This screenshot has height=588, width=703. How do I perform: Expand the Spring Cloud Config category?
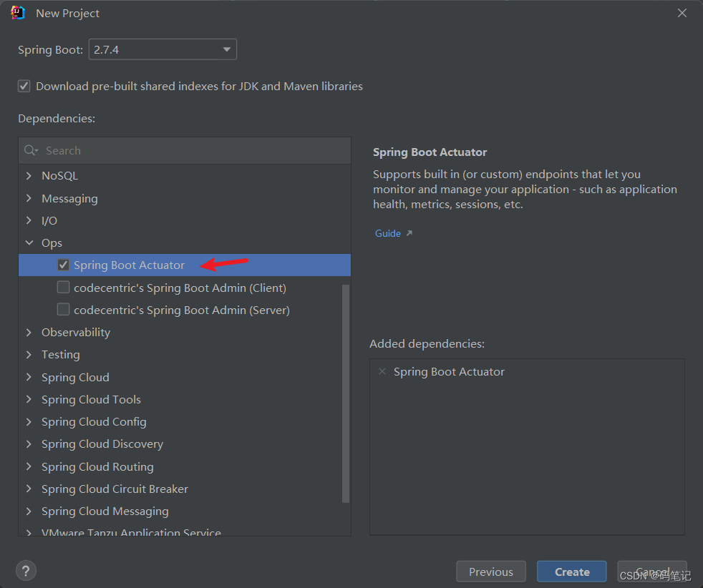pos(29,422)
